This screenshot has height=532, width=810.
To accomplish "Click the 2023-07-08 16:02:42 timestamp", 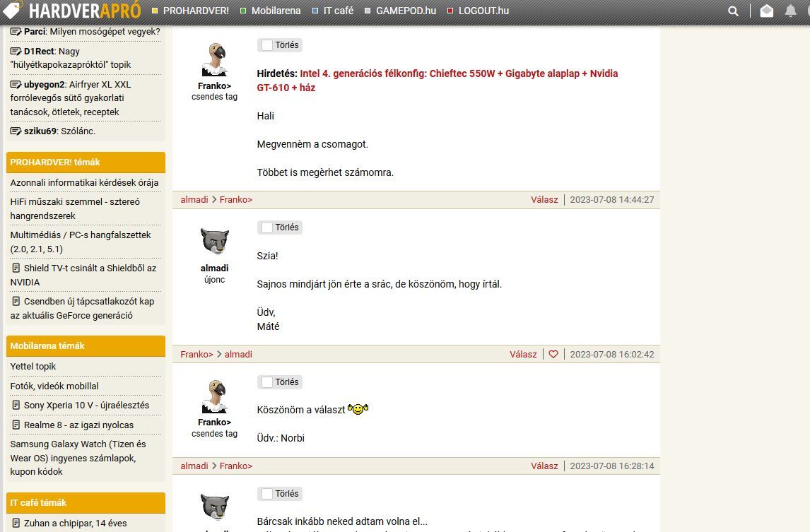I will (x=611, y=355).
